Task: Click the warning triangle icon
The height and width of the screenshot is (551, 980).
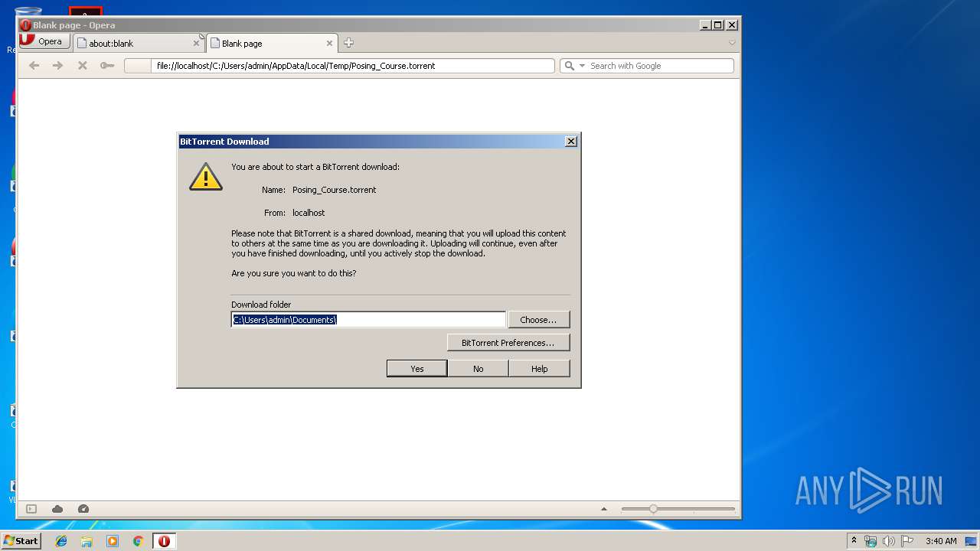Action: (206, 177)
